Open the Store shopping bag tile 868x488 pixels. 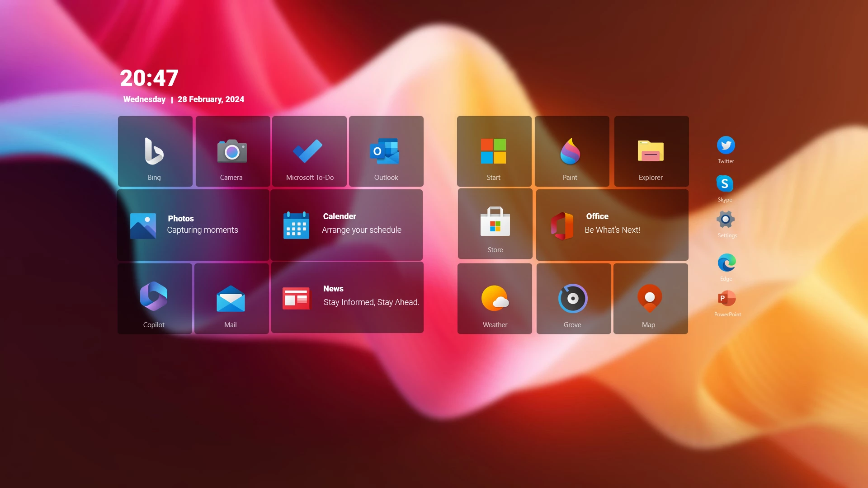point(495,224)
